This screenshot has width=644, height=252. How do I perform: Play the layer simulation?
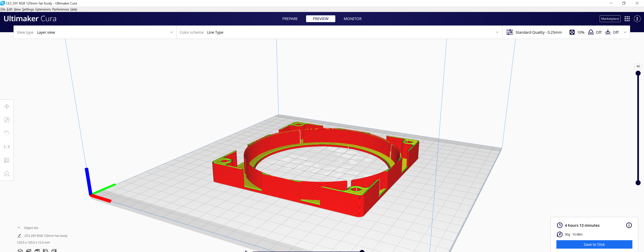click(x=246, y=251)
